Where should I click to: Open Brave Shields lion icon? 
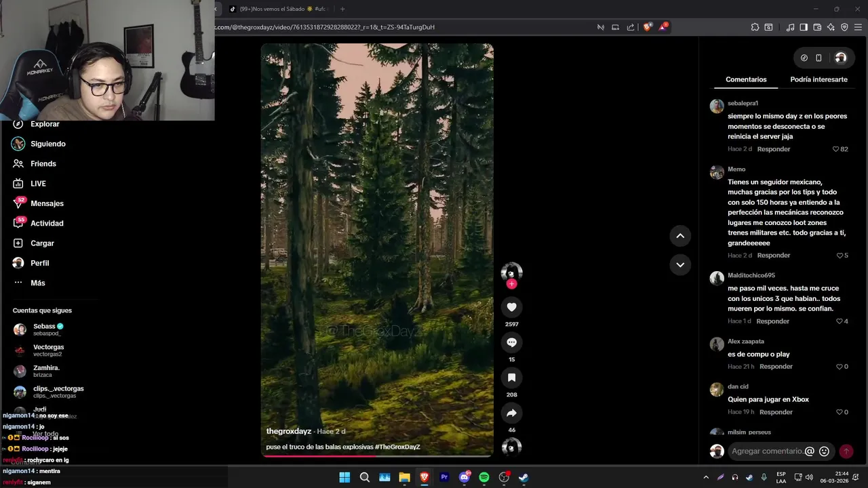pos(647,27)
